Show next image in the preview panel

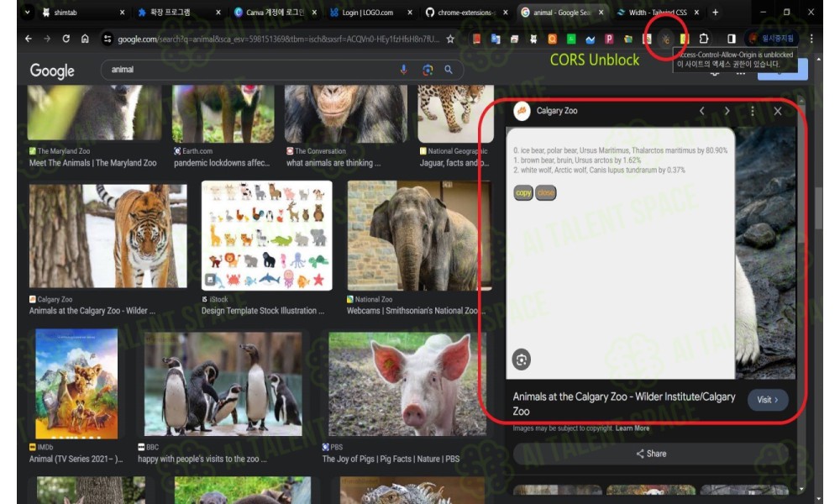727,111
